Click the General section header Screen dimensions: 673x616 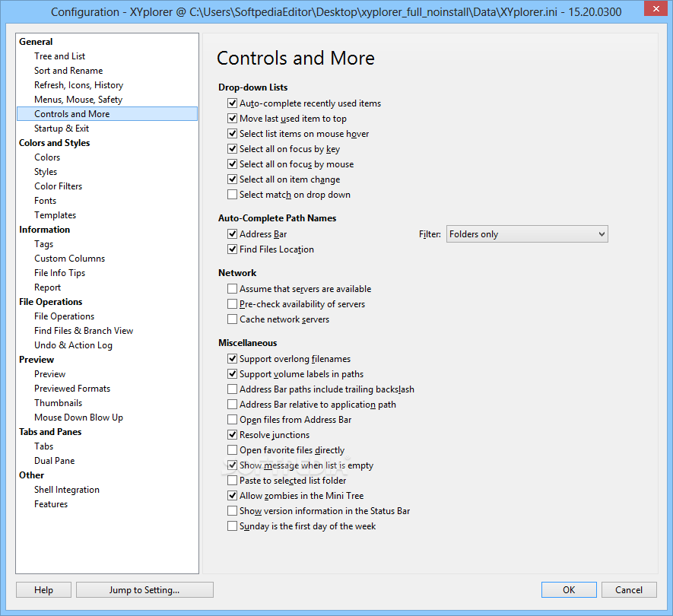[x=36, y=42]
